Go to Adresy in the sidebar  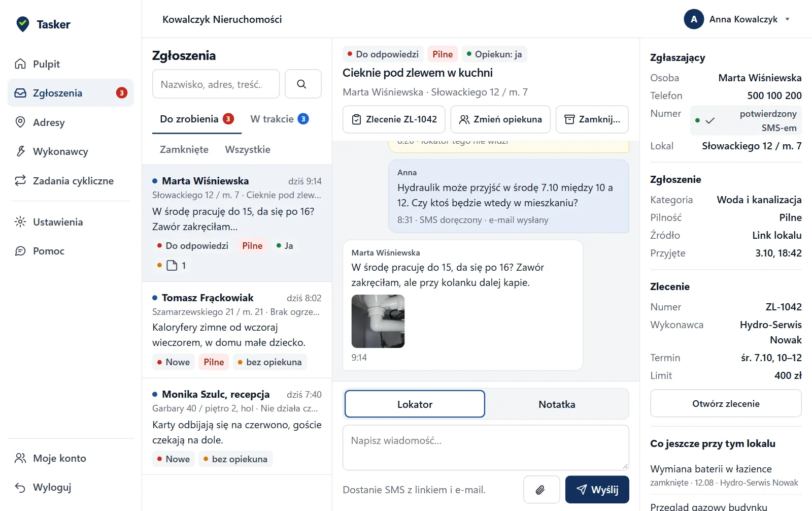click(71, 122)
